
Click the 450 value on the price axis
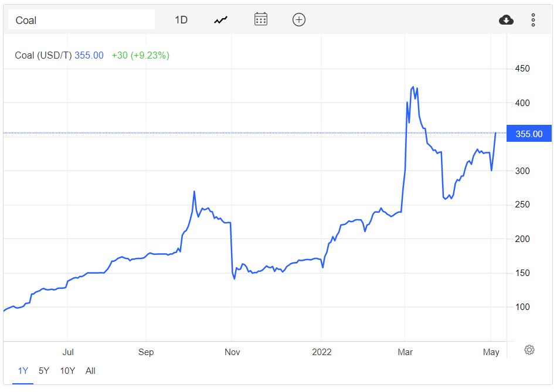522,69
